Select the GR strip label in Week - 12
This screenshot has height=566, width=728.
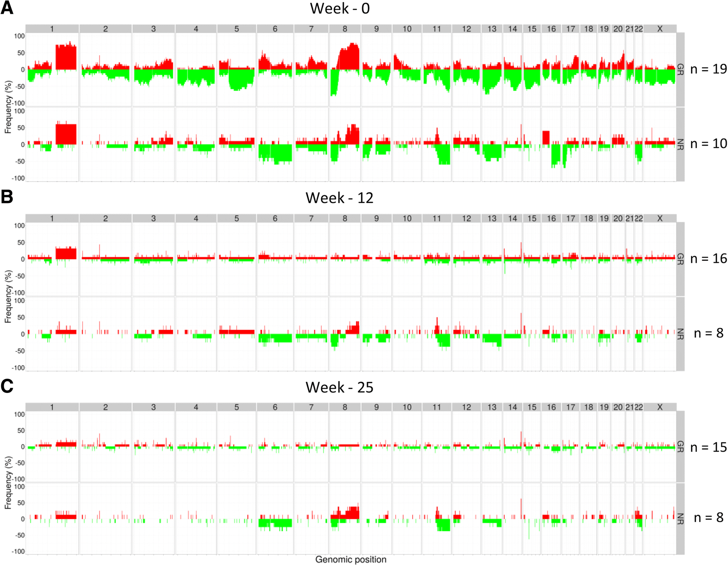click(x=680, y=259)
